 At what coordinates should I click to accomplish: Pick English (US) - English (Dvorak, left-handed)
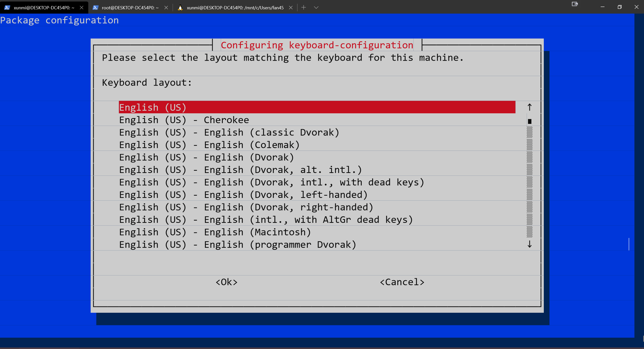243,195
